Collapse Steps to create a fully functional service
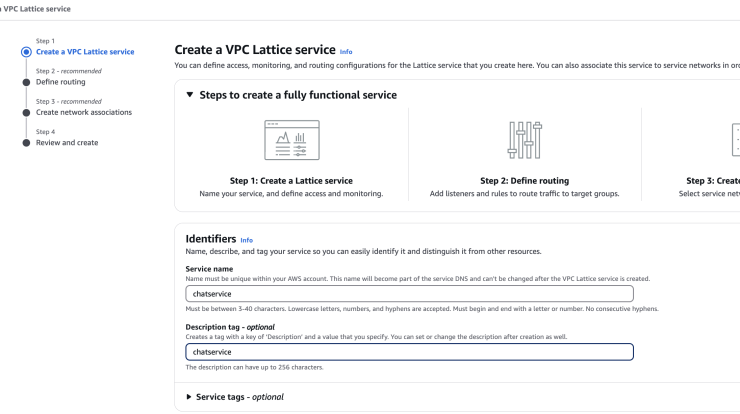This screenshot has width=740, height=414. [190, 95]
